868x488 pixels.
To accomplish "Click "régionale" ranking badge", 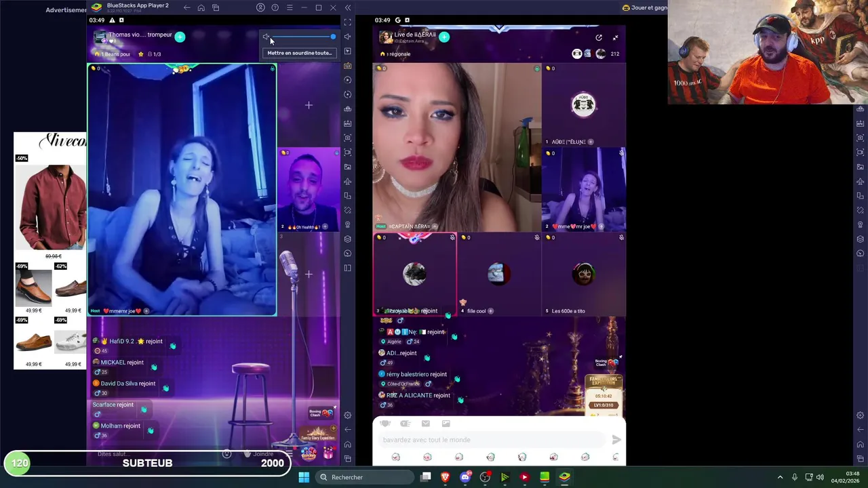I will pos(397,54).
